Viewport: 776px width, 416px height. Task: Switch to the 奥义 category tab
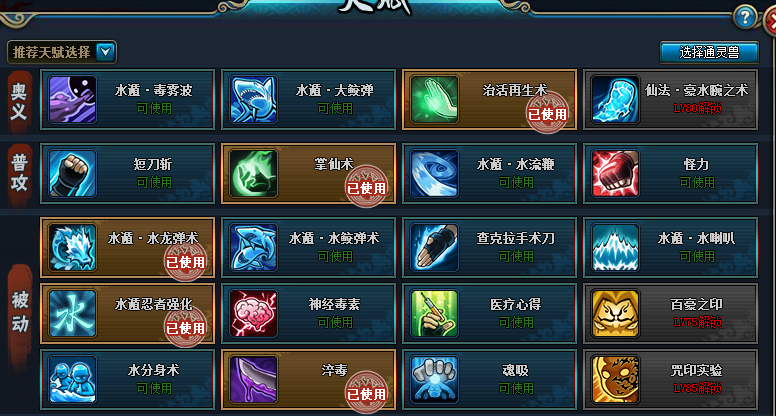(19, 101)
